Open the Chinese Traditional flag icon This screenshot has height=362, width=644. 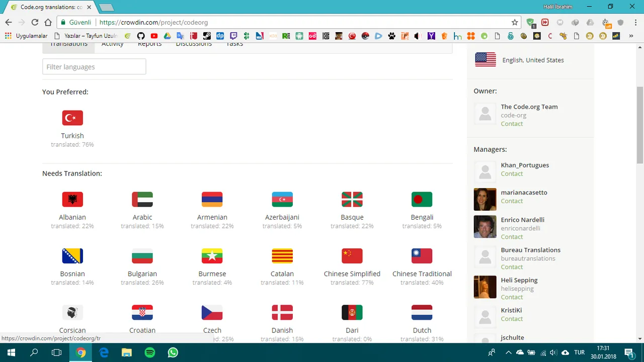[422, 256]
